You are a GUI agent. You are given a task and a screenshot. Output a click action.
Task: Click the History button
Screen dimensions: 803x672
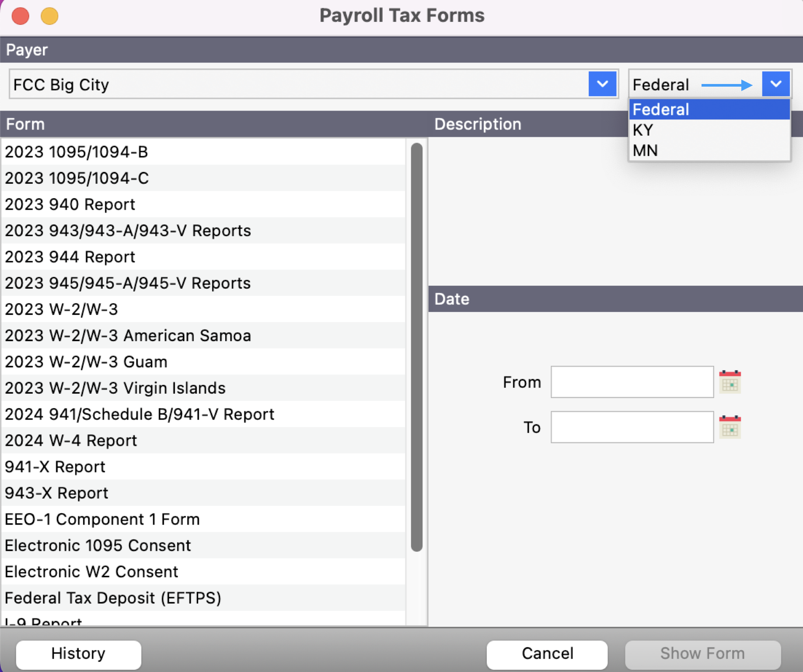pyautogui.click(x=78, y=654)
